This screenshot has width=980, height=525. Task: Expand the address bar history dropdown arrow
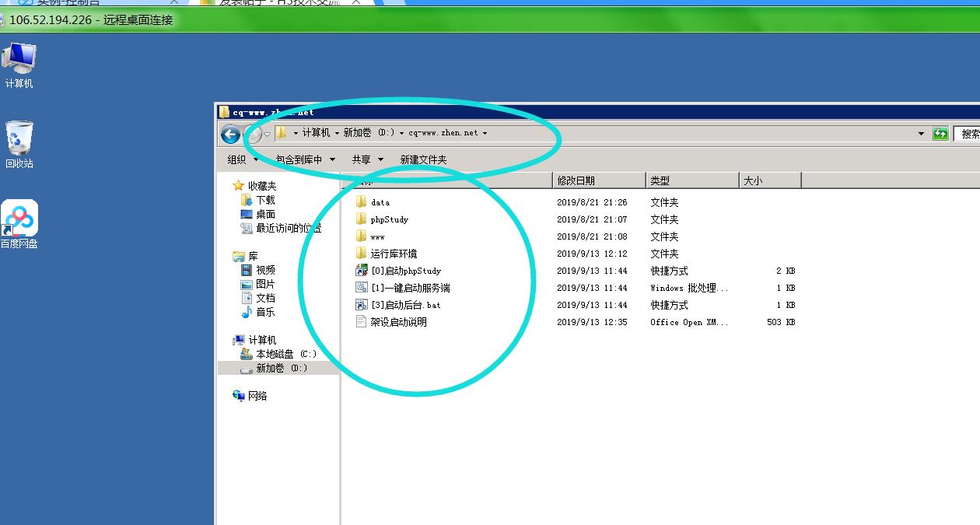point(922,134)
